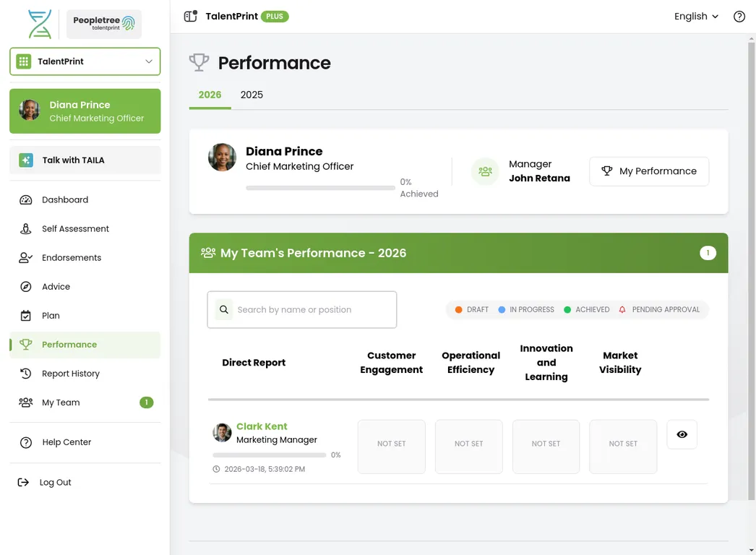Click Diana Prince large profile photo

coord(223,158)
